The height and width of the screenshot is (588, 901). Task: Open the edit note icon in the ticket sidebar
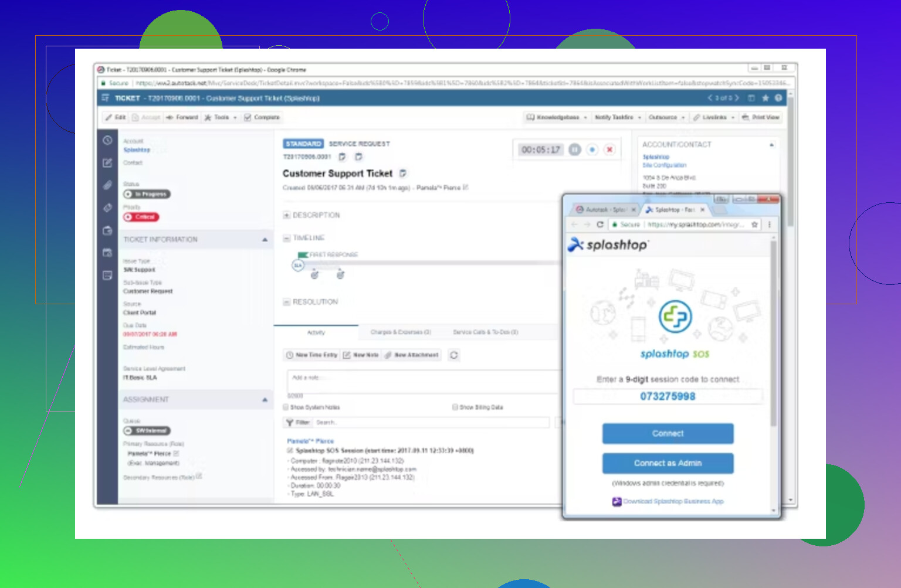point(107,163)
